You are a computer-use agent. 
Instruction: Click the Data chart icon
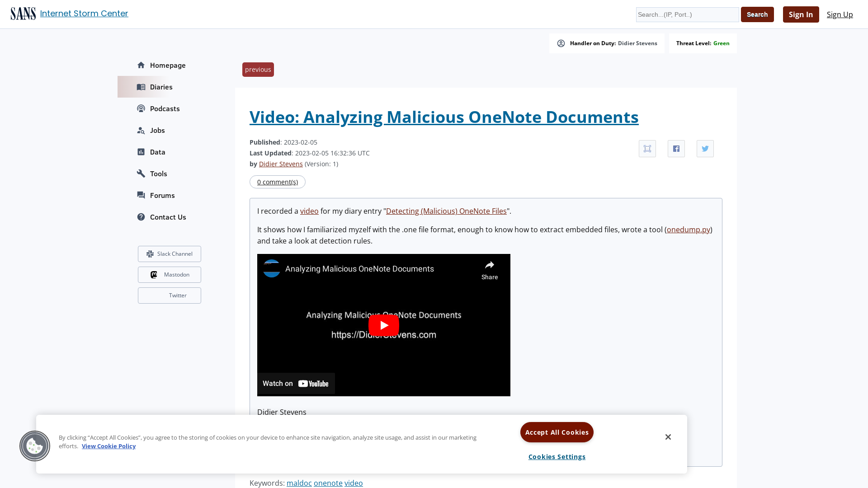(141, 152)
